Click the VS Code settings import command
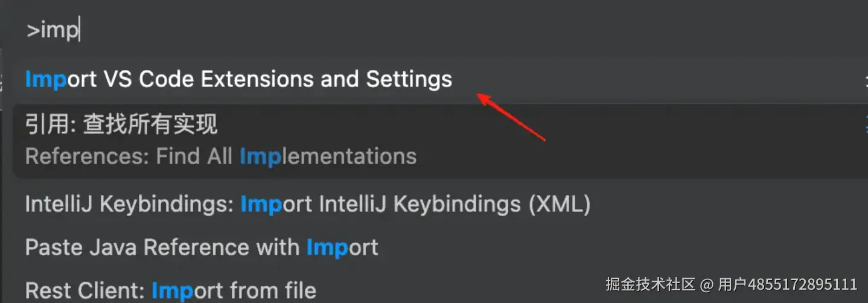The width and height of the screenshot is (868, 303). [x=238, y=79]
